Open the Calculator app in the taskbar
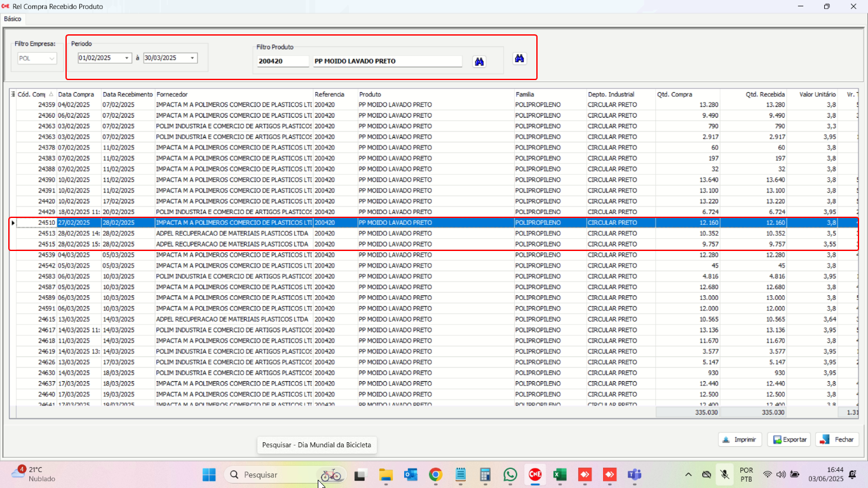Viewport: 868px width, 488px height. point(485,475)
